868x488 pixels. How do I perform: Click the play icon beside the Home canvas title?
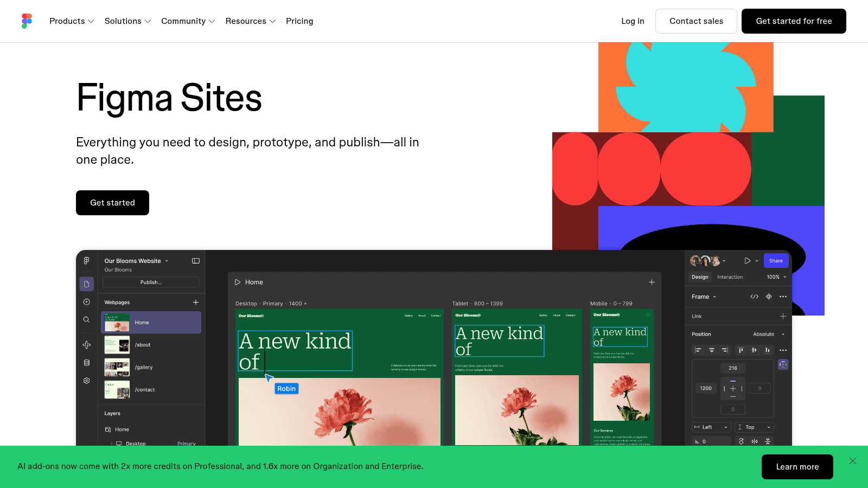point(238,282)
